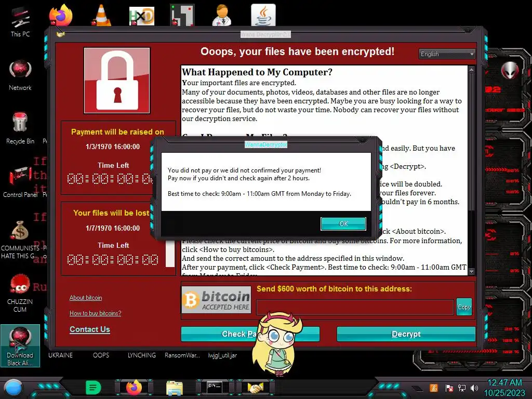The image size is (532, 399).
Task: Select the COMMUNISTS HATE THIS money bag icon
Action: click(x=20, y=240)
